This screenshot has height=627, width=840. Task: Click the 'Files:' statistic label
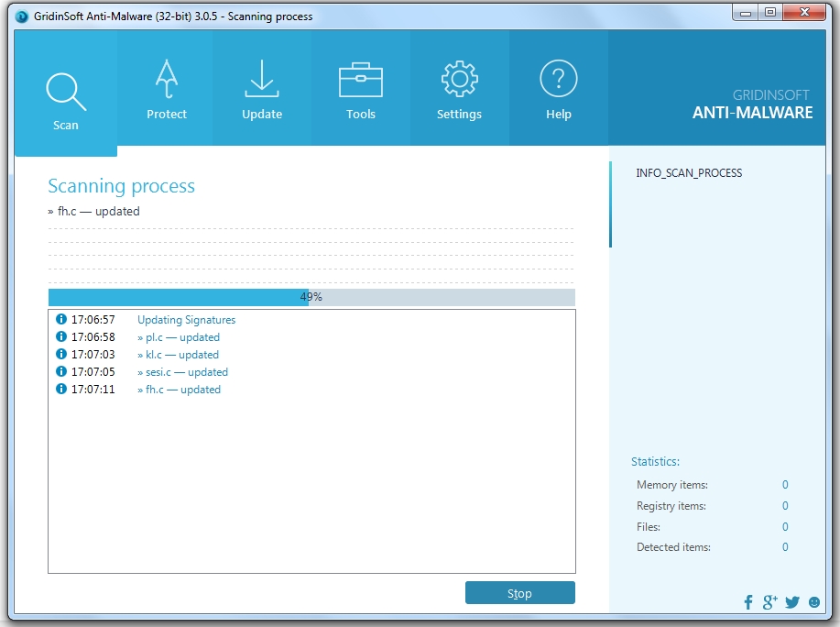[x=649, y=527]
